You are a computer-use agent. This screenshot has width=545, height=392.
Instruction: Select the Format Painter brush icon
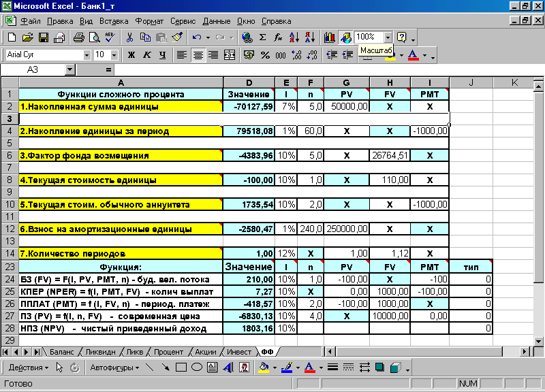[177, 37]
